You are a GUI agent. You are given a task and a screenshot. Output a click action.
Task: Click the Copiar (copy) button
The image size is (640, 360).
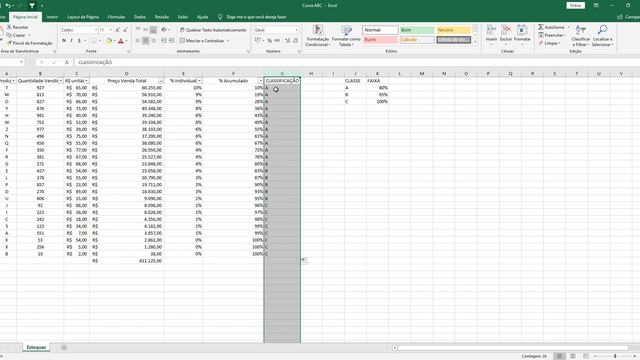click(16, 35)
